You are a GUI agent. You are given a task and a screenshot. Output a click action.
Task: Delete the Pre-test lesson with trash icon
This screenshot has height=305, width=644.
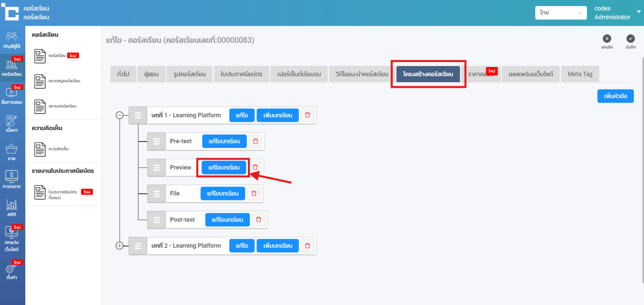tap(256, 141)
